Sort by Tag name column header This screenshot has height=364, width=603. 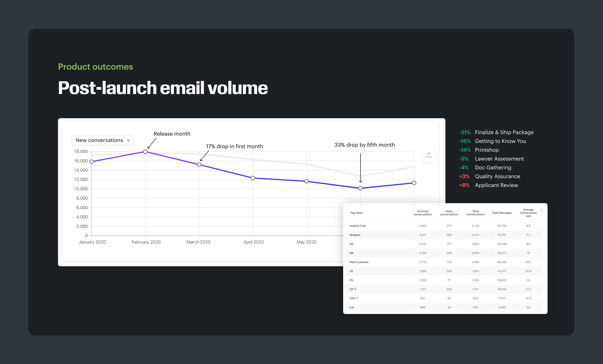tap(356, 213)
